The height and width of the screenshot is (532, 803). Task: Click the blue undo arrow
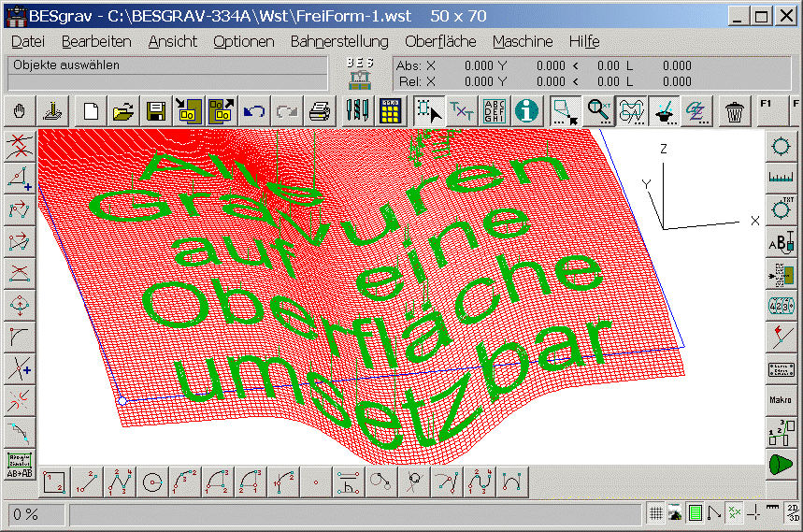click(254, 111)
